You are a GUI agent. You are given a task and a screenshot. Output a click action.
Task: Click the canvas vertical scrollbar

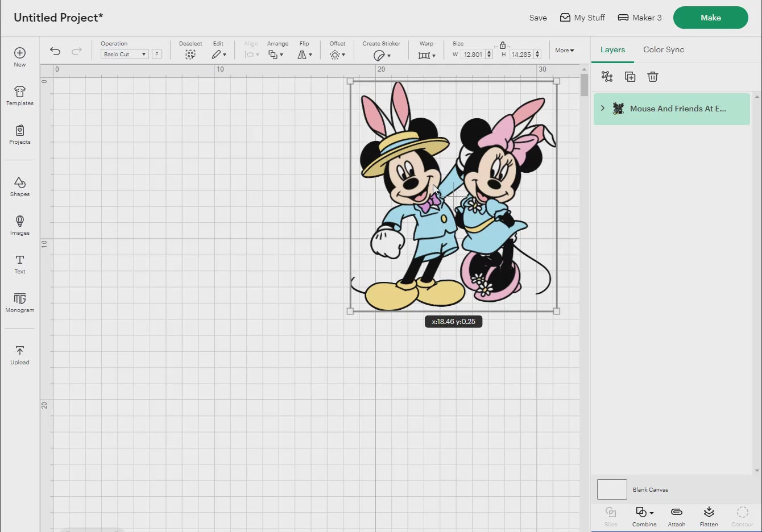tap(584, 85)
